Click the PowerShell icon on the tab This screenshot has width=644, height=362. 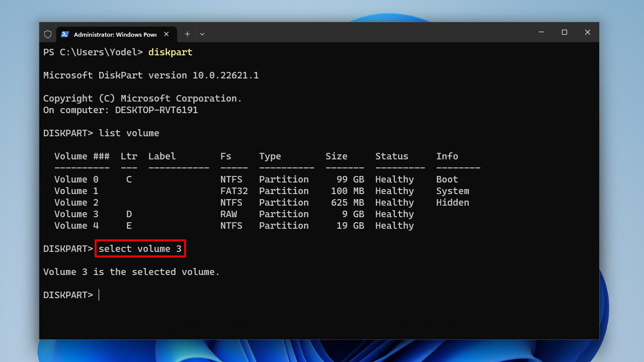click(x=65, y=34)
